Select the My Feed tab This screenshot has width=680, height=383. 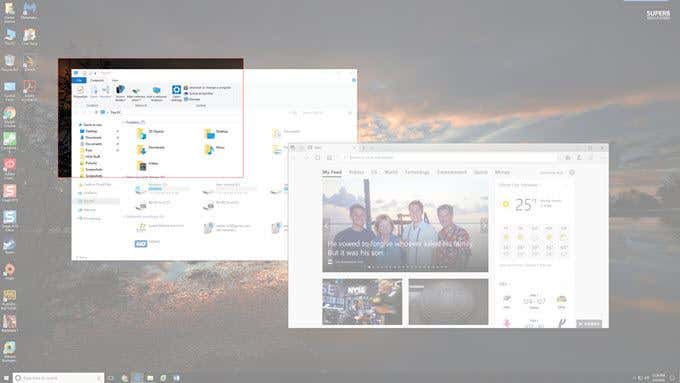coord(332,172)
